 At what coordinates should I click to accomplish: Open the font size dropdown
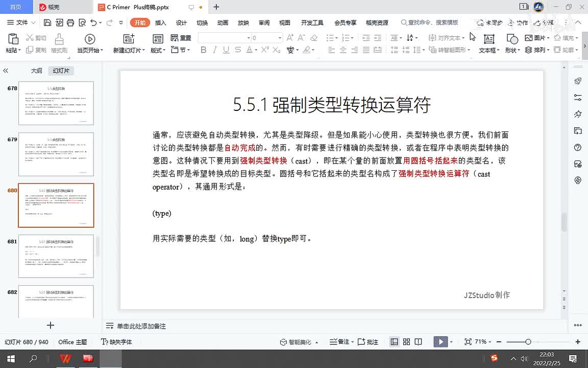[x=280, y=38]
